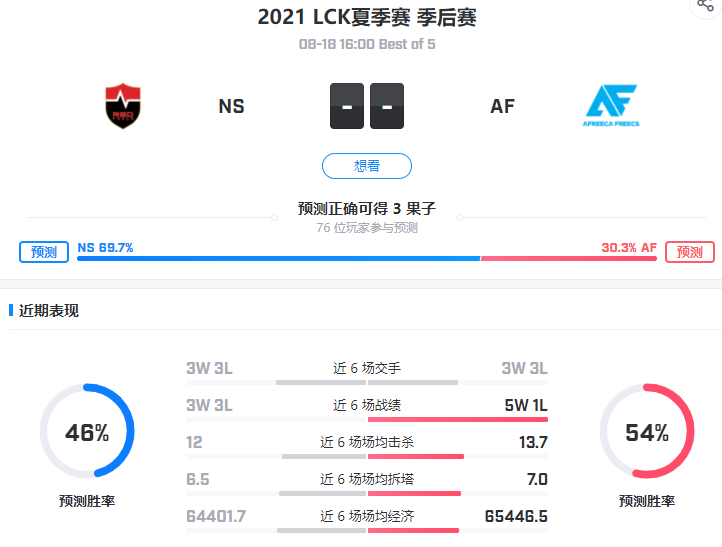Click the NS score box
Screen dimensions: 722x547
347,106
